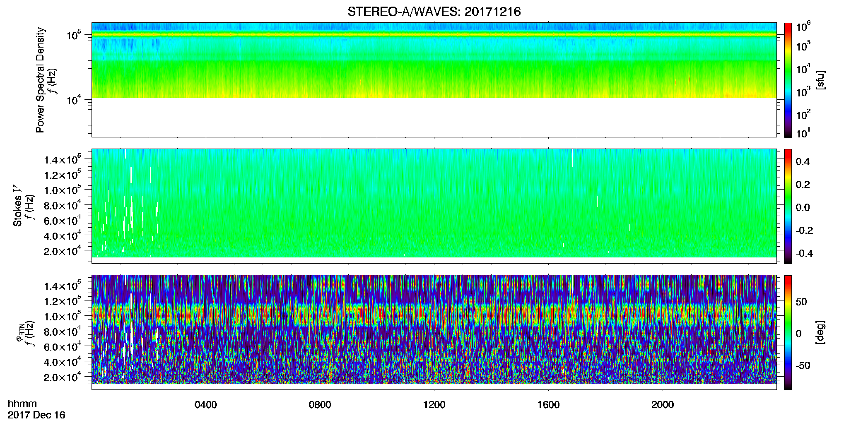
Task: Click the 10^6 tick on top color bar
Action: pyautogui.click(x=803, y=27)
